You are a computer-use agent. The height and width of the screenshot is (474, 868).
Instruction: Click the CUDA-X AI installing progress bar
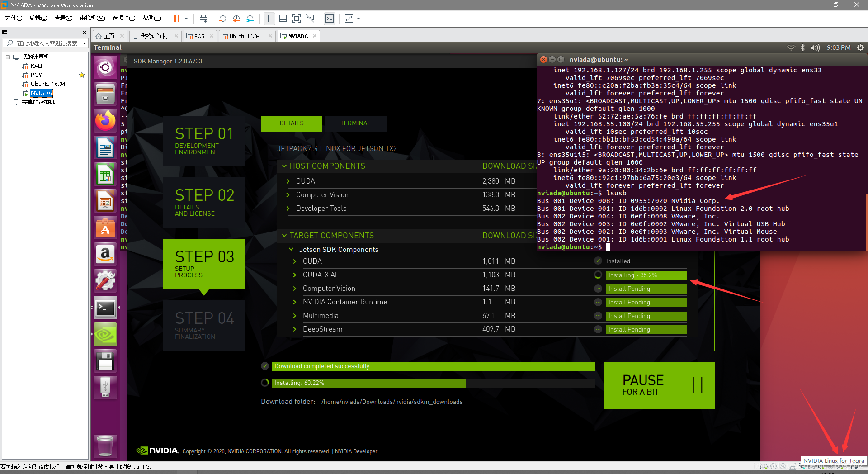646,275
